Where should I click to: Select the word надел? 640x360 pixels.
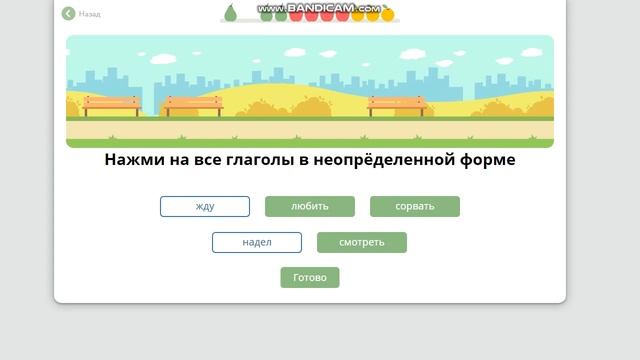click(x=257, y=242)
